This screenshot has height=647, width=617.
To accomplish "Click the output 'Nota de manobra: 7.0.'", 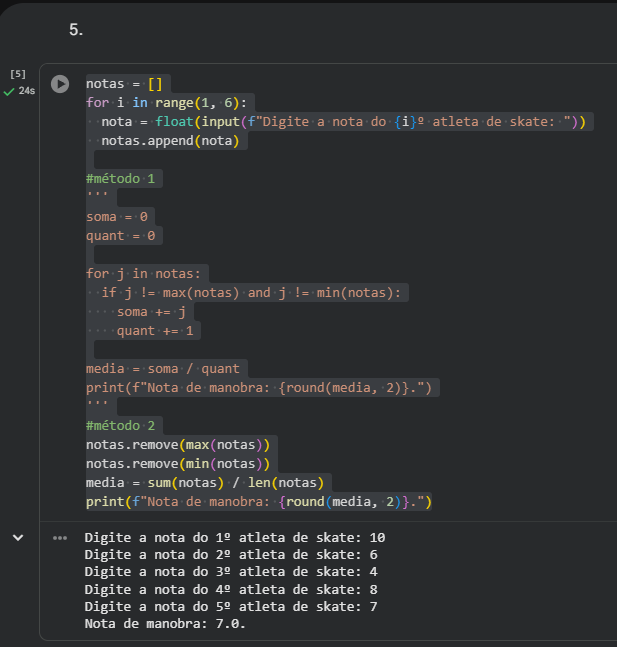I will tap(165, 623).
